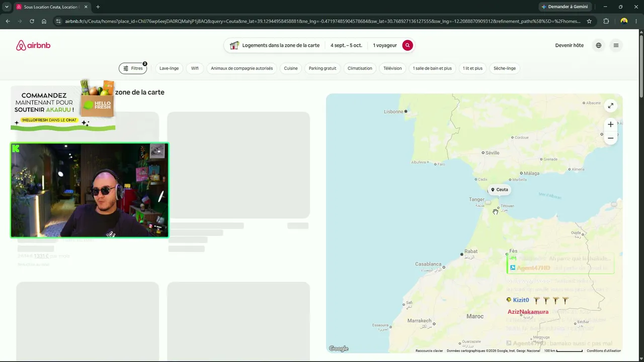
Task: Toggle 1 lit et plus filter
Action: pos(472,68)
